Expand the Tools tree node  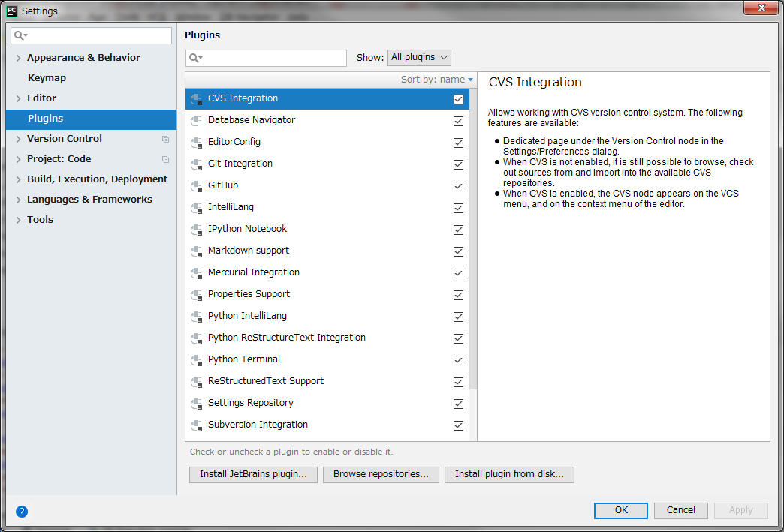coord(19,220)
